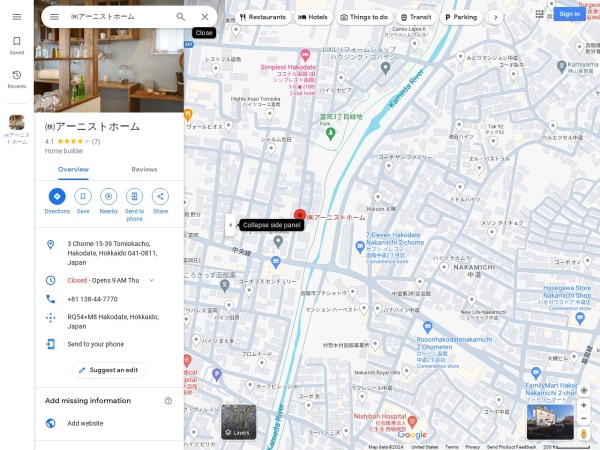Select Hasegawa Store Nakamichi Shop marker
The height and width of the screenshot is (450, 600).
580,318
